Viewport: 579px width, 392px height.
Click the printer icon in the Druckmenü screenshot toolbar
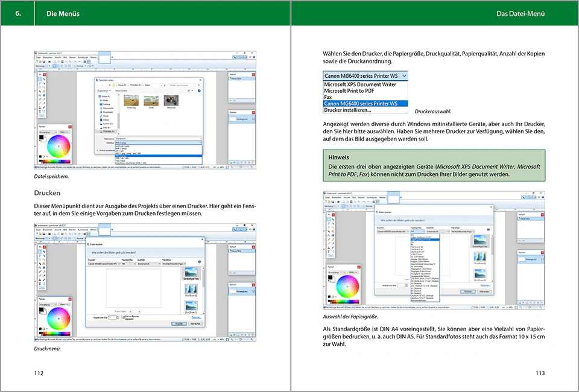point(50,234)
